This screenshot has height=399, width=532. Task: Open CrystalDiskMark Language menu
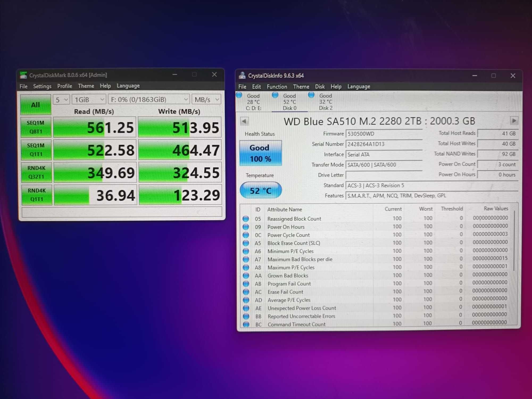point(128,86)
